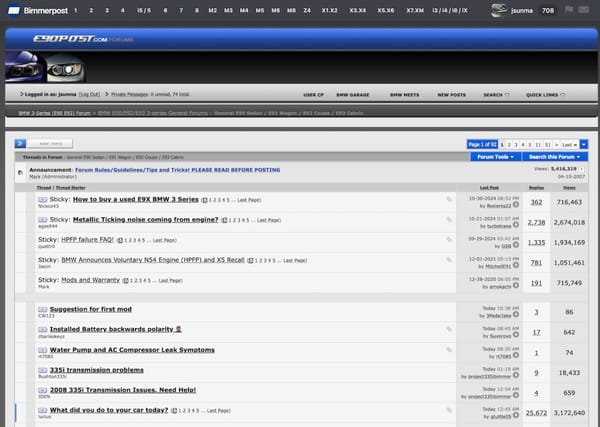Viewport: 600px width, 427px height.
Task: Go to last post icon for 335i transmission problems
Action: [x=516, y=375]
